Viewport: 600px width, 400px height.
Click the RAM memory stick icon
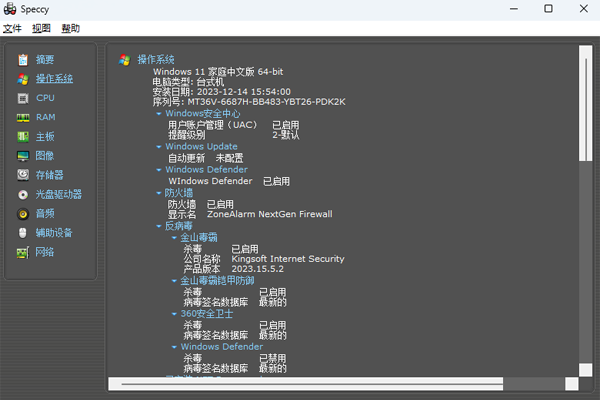tap(23, 118)
